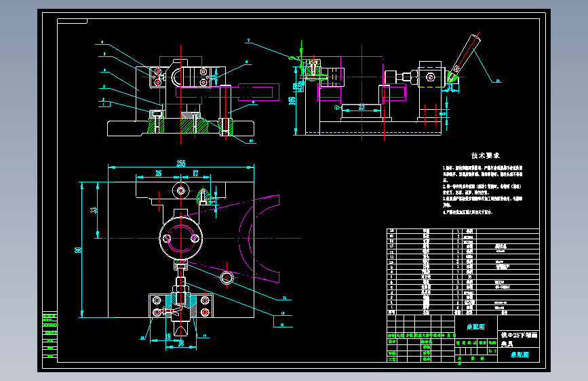Pick the 17 dimension in the plan view

(x=195, y=174)
